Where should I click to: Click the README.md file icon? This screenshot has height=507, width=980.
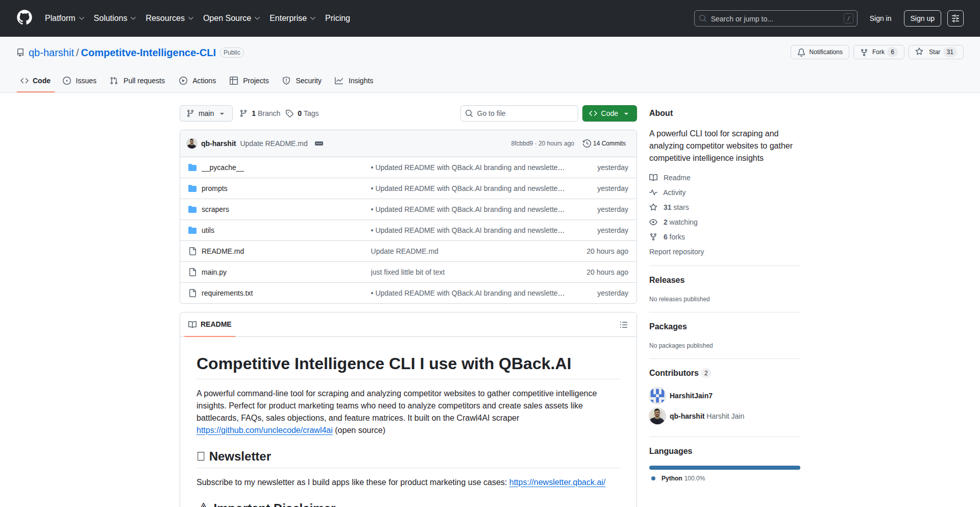(x=192, y=251)
